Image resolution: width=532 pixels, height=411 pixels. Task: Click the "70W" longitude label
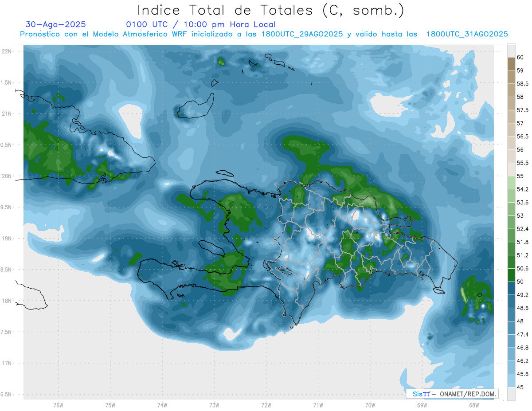pyautogui.click(x=370, y=405)
